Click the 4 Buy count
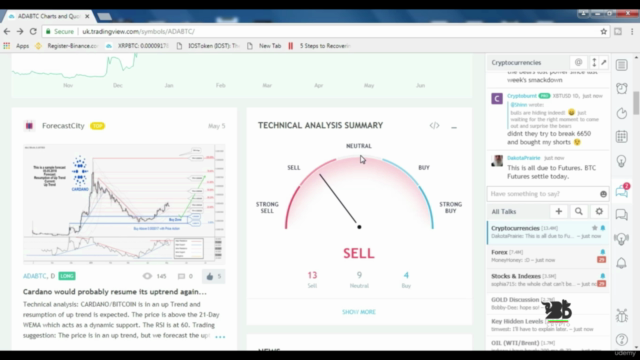The width and height of the screenshot is (640, 360). (406, 275)
